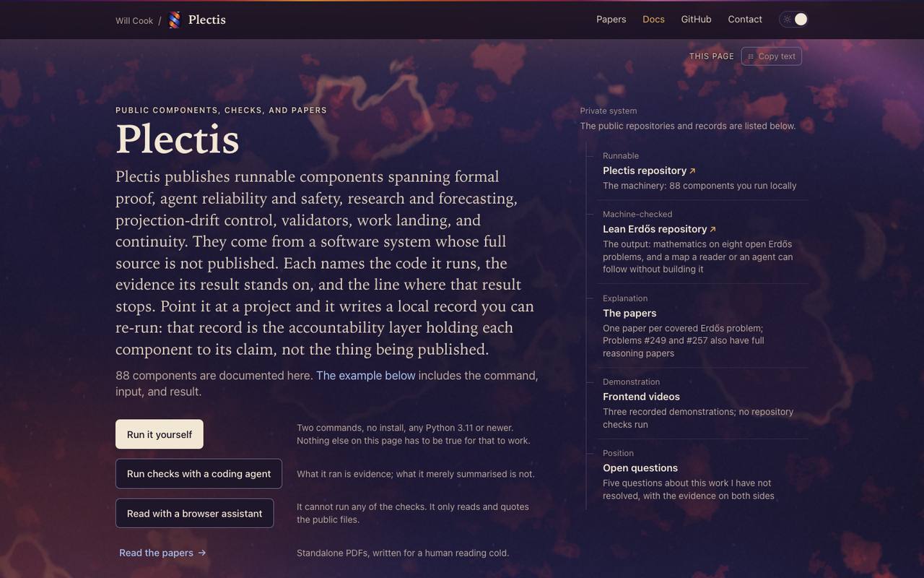This screenshot has height=578, width=924.
Task: Open the Contact page link
Action: coord(745,20)
